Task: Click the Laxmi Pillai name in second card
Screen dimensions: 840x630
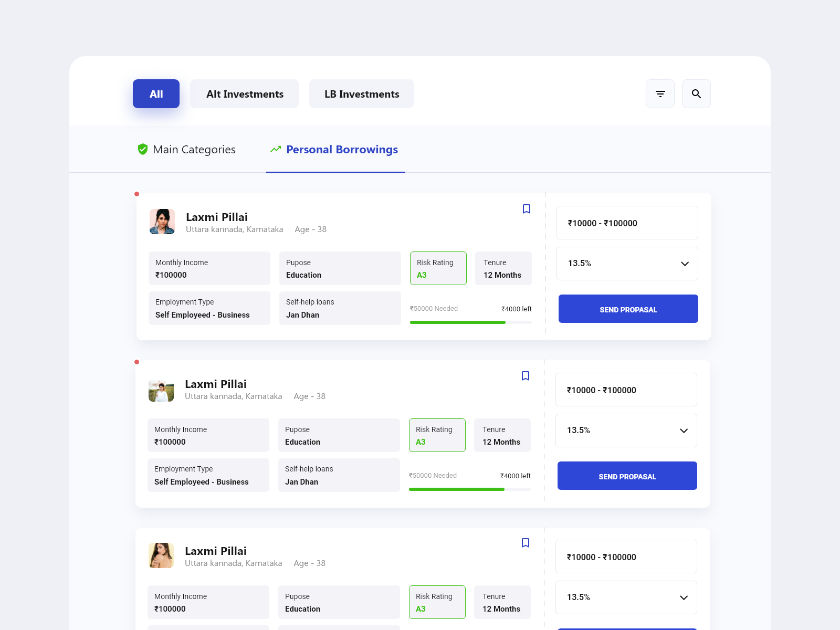Action: 216,384
